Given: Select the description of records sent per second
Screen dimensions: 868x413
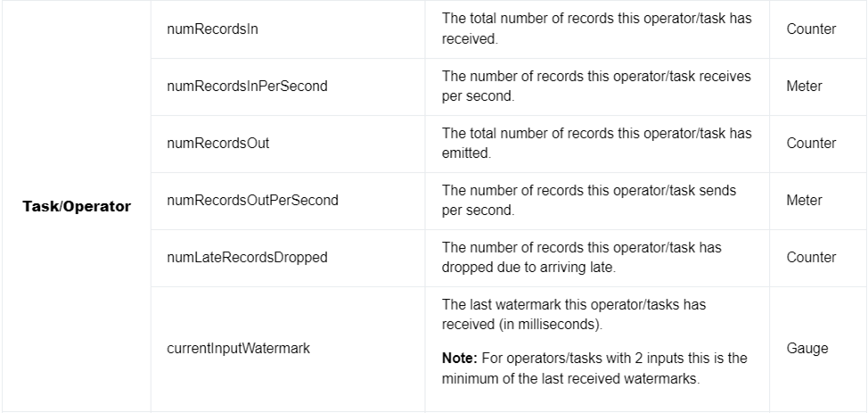Looking at the screenshot, I should coord(589,201).
